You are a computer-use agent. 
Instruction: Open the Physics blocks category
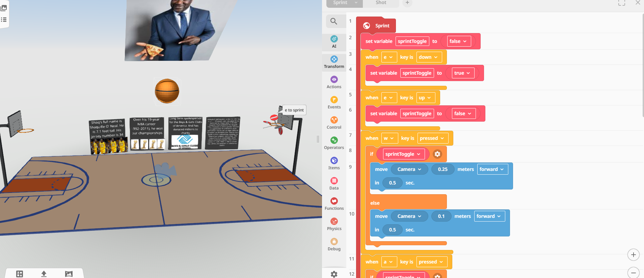tap(334, 224)
